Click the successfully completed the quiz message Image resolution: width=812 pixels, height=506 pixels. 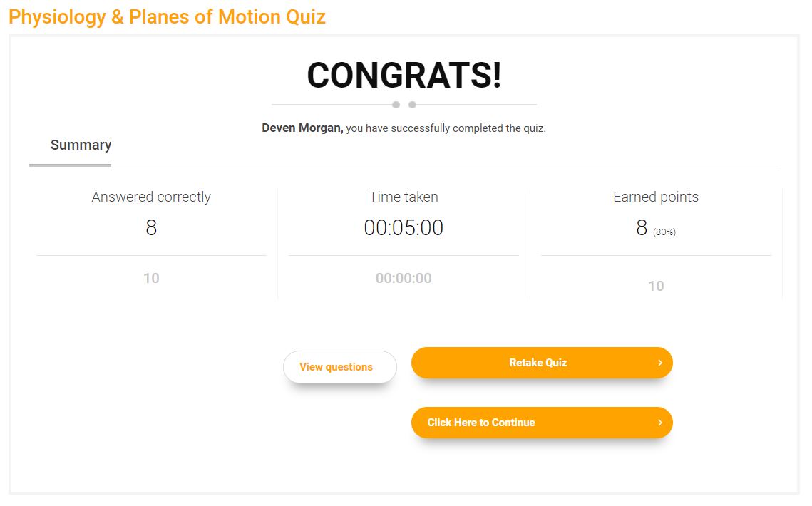tap(446, 129)
